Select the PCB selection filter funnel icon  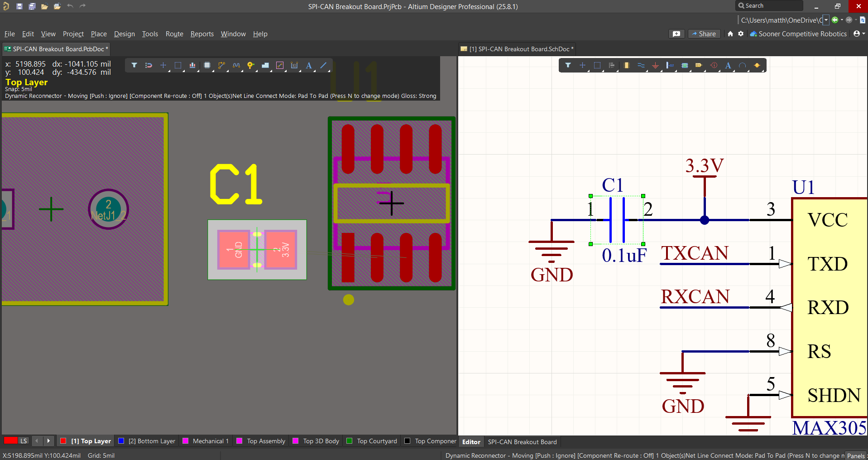point(134,65)
